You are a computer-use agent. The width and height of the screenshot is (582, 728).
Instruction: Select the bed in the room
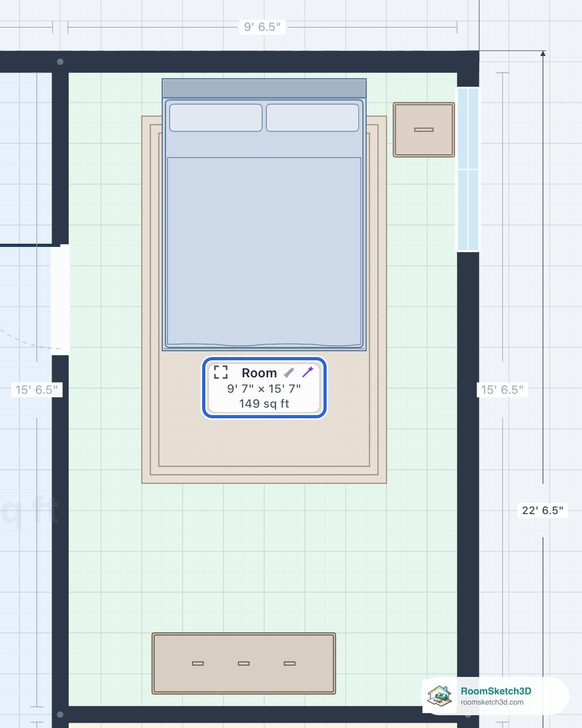(264, 215)
